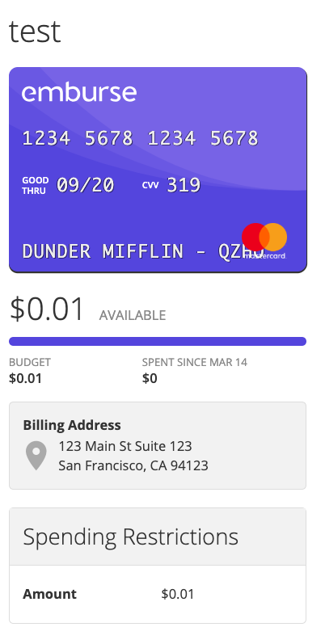This screenshot has height=644, width=325.
Task: Click the $0.01 available balance
Action: 47,309
